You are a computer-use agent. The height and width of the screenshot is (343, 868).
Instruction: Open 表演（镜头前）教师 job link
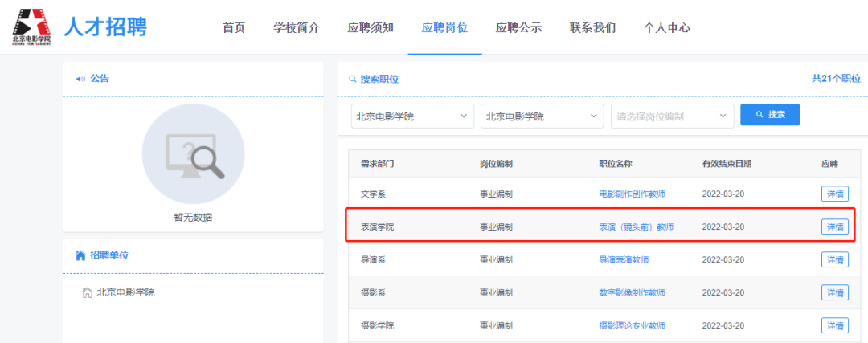pos(636,227)
